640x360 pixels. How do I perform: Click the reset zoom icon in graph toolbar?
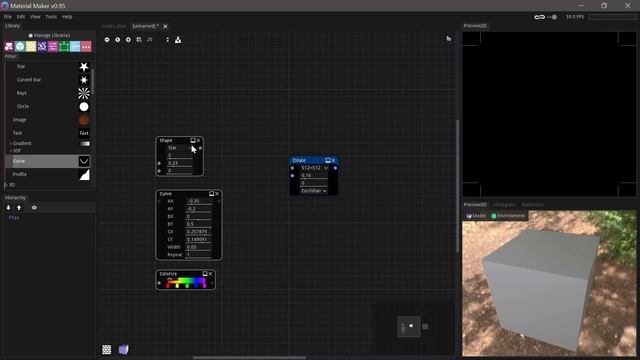(118, 40)
